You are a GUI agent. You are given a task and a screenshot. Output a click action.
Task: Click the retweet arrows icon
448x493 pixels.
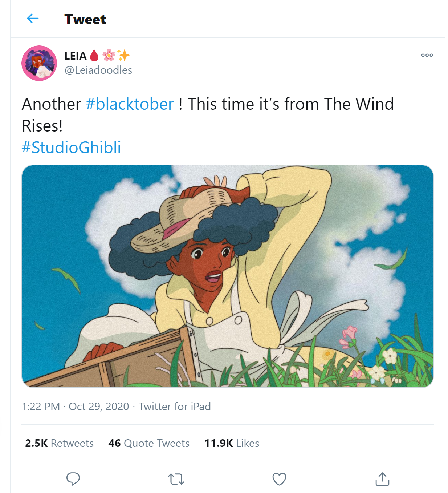(x=176, y=479)
